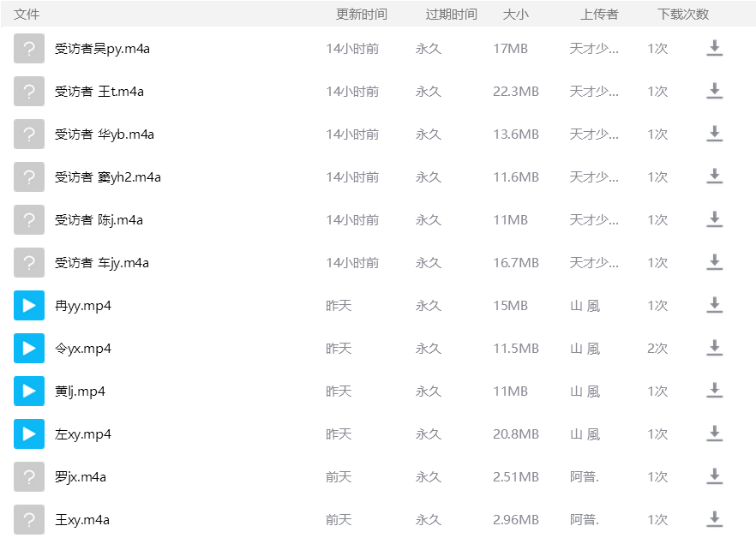
Task: Click uploader 山 風 on the 令yx.mp4 row
Action: coord(585,349)
